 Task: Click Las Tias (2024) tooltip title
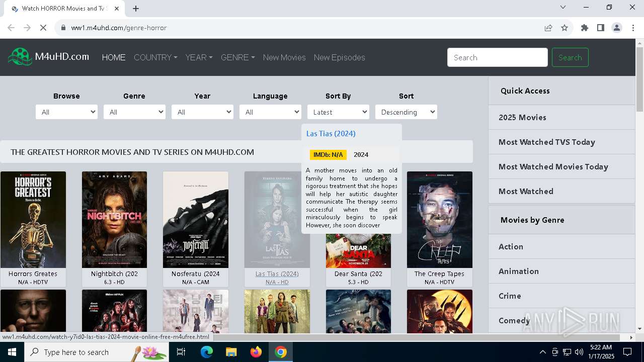click(x=331, y=133)
